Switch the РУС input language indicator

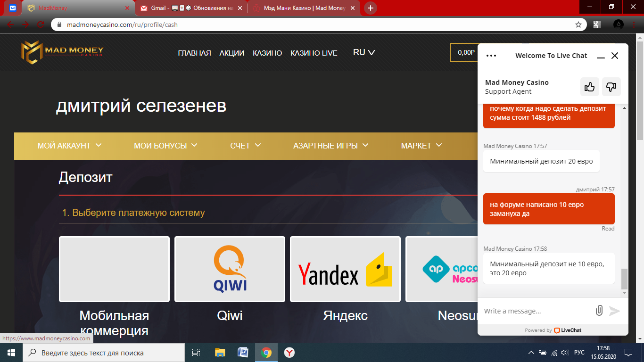[x=579, y=353]
